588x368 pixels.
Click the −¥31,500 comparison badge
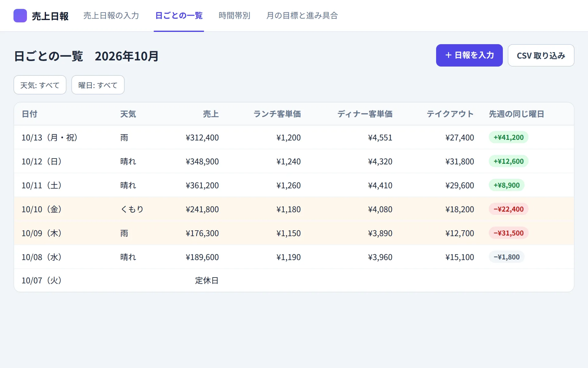508,233
